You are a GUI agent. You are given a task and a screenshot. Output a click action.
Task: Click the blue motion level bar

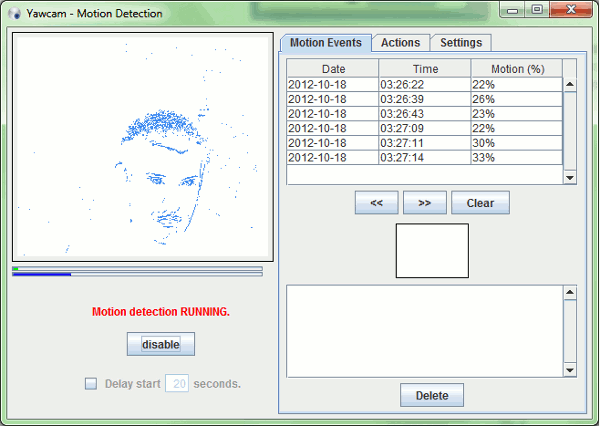[x=42, y=274]
